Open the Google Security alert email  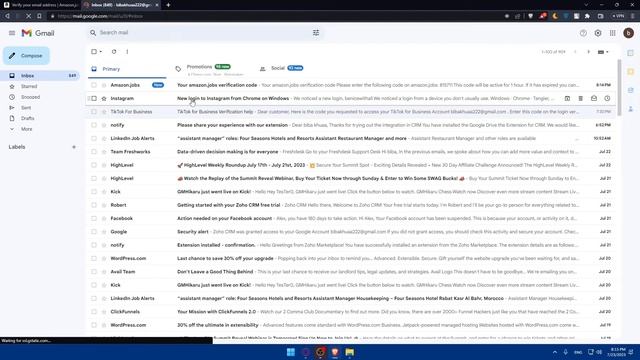(x=351, y=232)
